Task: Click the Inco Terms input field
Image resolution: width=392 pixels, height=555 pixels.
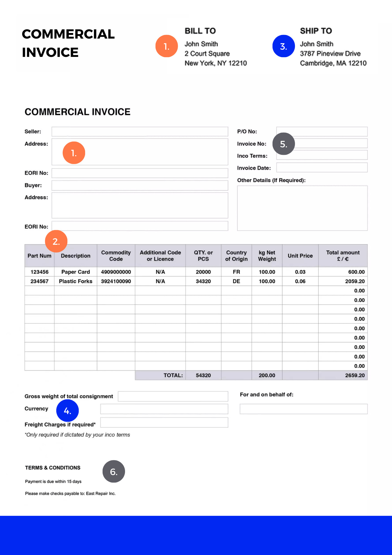Action: coord(322,155)
